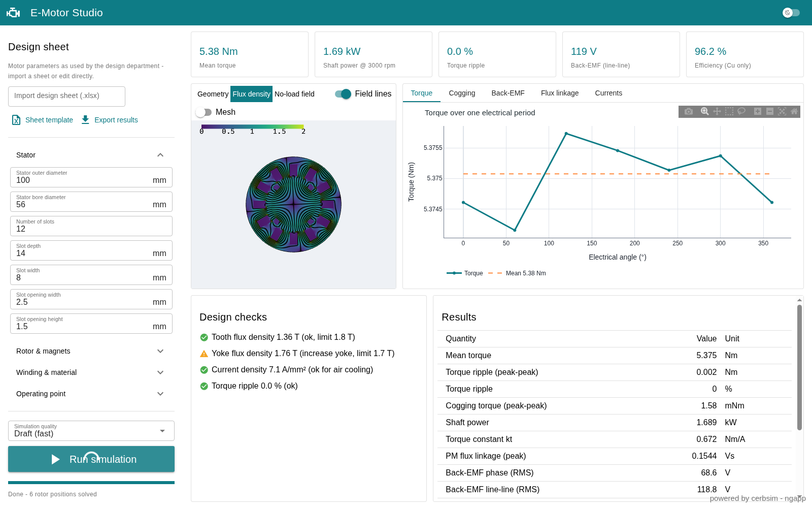Click play icon in Run simulation

pyautogui.click(x=56, y=459)
